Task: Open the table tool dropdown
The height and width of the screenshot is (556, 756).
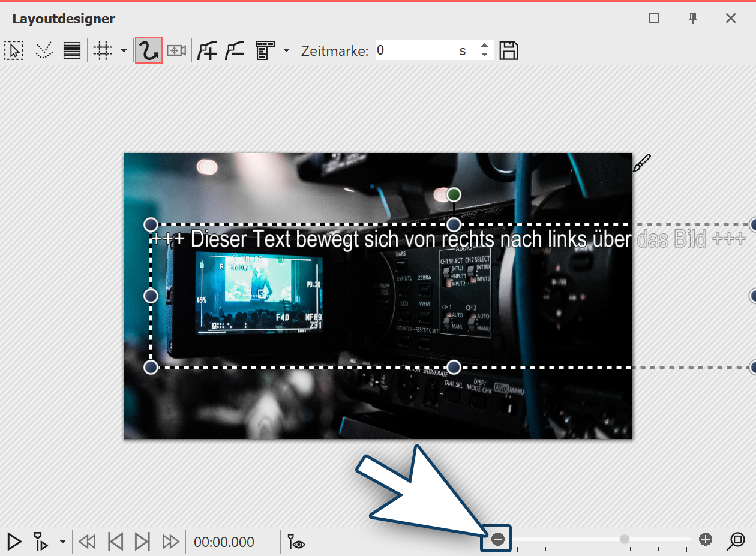Action: (286, 50)
